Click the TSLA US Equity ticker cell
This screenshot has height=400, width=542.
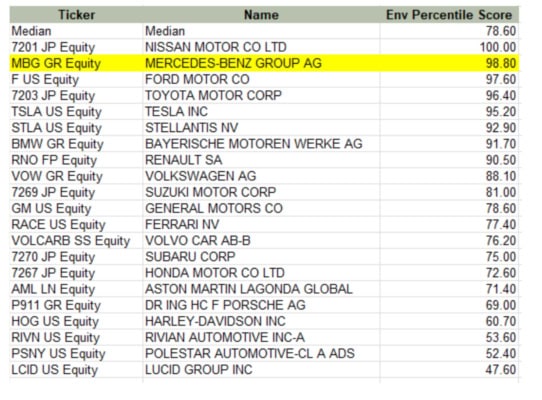pyautogui.click(x=76, y=112)
